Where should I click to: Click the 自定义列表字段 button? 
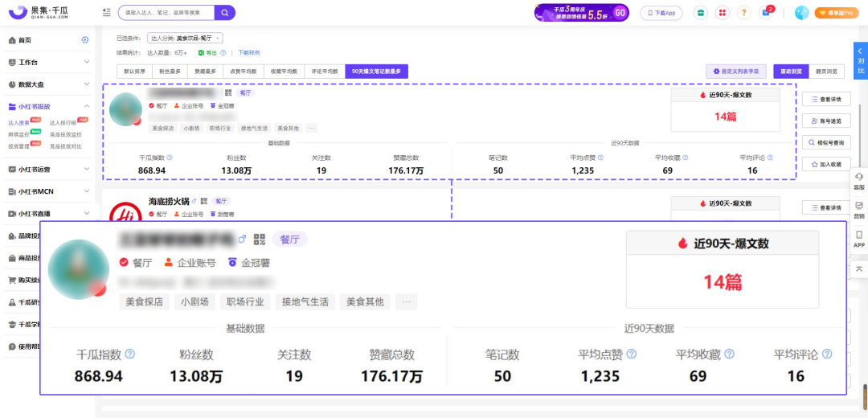735,72
